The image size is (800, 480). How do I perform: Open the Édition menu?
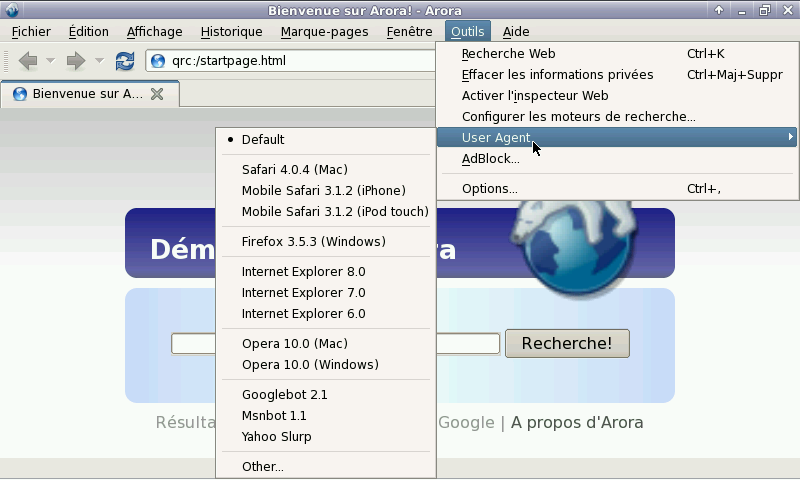point(89,32)
